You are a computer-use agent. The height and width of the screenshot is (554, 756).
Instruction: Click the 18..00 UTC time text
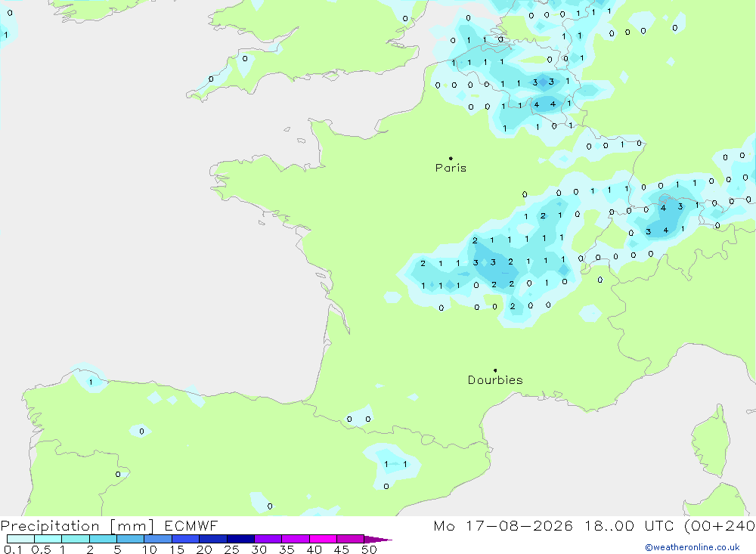(629, 526)
